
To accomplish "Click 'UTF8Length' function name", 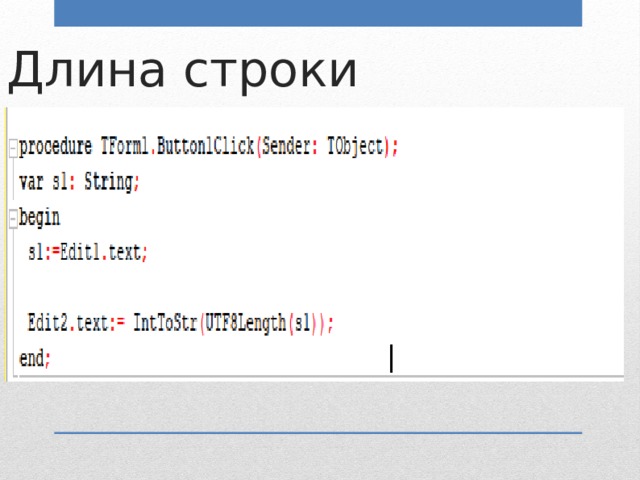I will [245, 323].
